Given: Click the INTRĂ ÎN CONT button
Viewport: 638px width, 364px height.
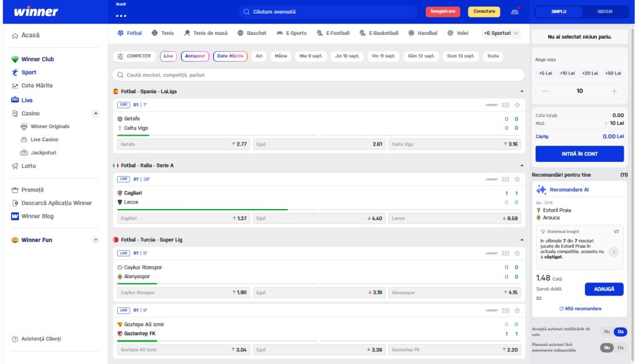Looking at the screenshot, I should [x=579, y=154].
